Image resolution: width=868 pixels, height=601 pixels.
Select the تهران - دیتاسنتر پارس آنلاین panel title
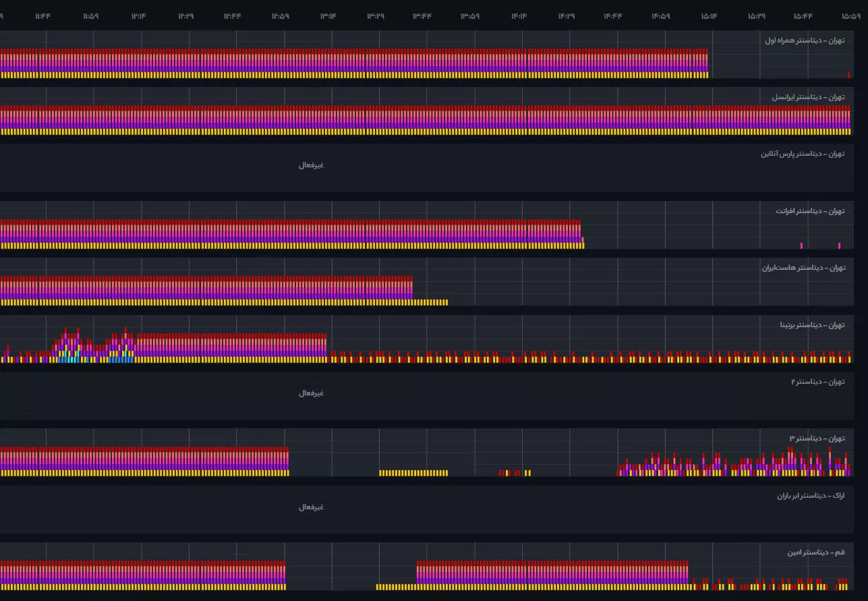pos(803,154)
